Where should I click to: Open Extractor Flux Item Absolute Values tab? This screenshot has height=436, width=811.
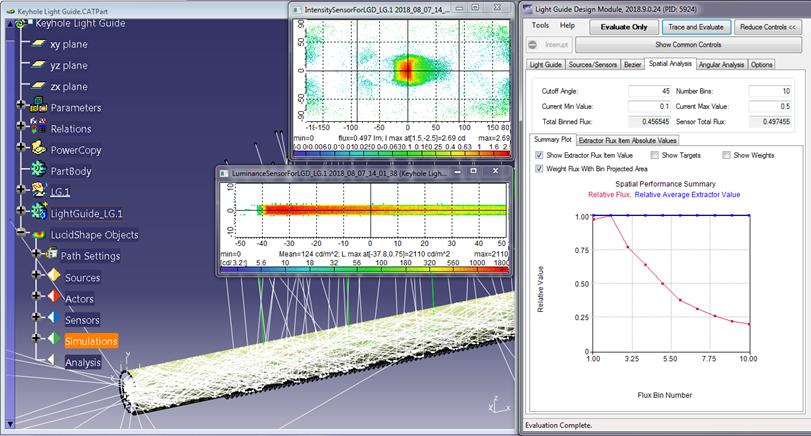pyautogui.click(x=627, y=140)
